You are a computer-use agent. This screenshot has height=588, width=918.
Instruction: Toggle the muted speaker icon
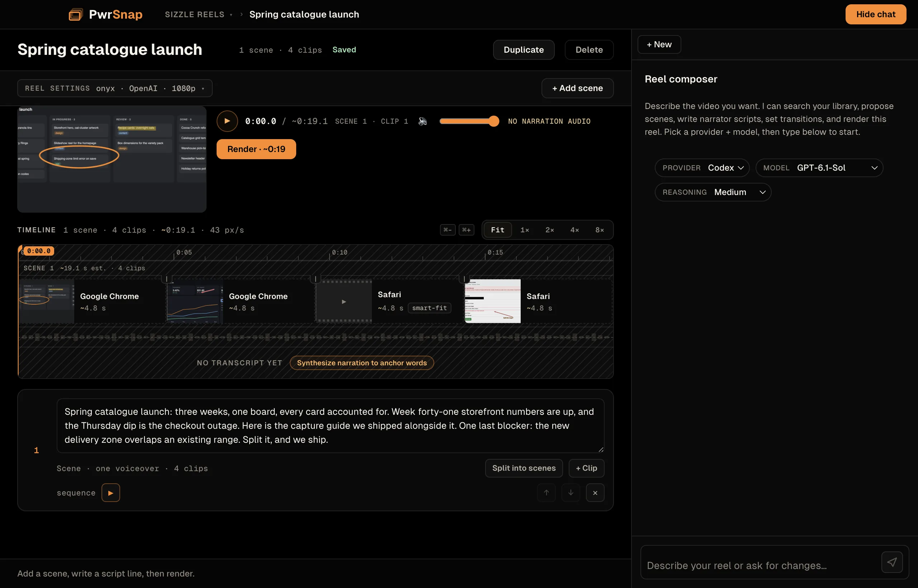point(422,121)
